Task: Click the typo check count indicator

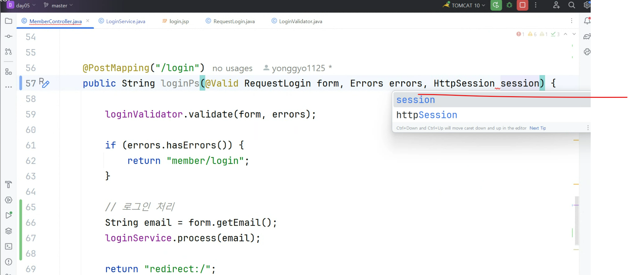Action: click(555, 34)
